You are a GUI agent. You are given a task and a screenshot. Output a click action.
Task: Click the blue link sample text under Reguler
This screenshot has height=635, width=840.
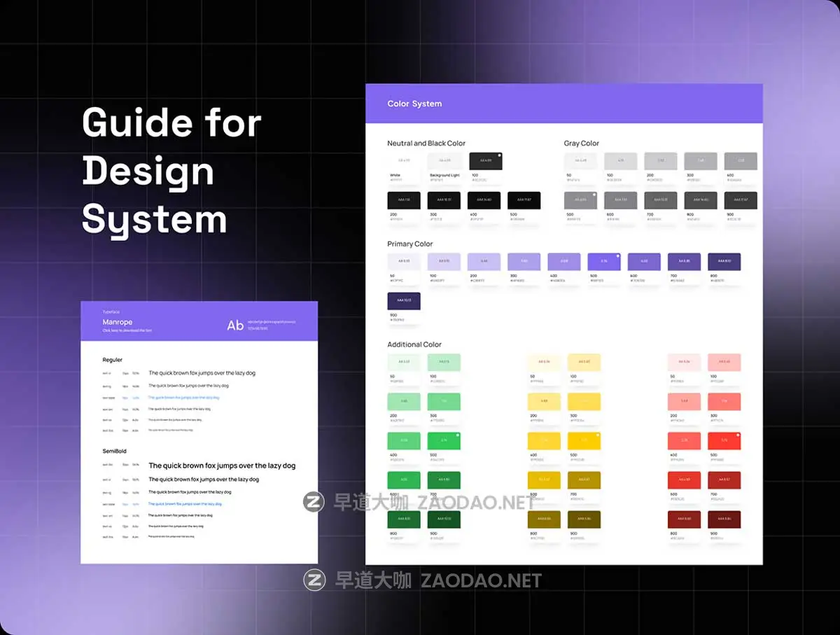point(183,398)
